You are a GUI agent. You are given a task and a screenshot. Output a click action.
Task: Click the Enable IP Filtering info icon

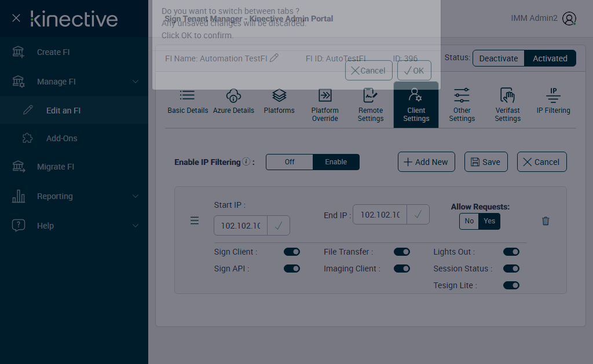point(246,161)
